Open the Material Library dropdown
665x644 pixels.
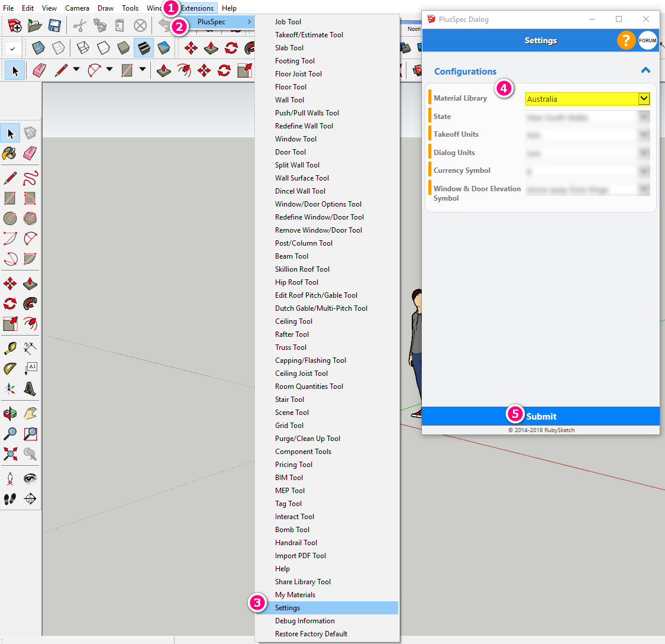tap(587, 99)
